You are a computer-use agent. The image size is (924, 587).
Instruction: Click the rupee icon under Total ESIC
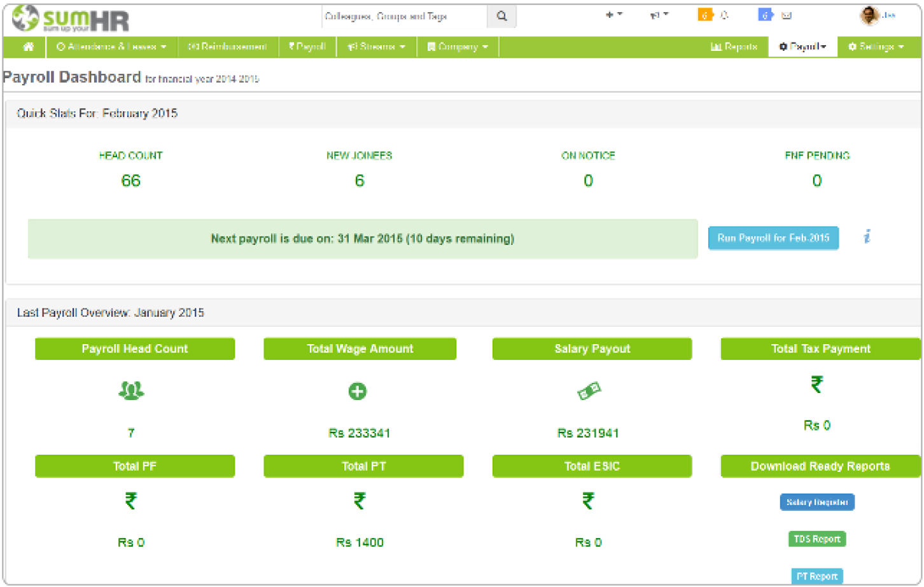click(x=589, y=501)
